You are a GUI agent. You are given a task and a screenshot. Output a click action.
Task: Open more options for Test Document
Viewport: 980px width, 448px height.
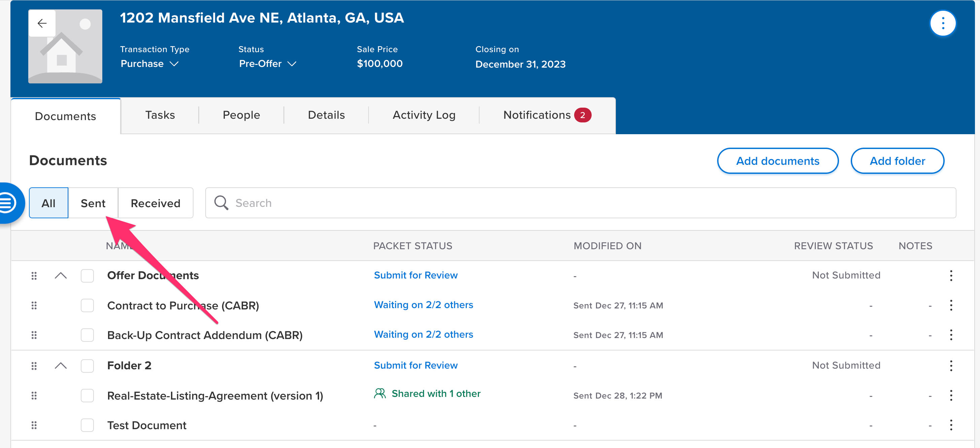(x=951, y=425)
